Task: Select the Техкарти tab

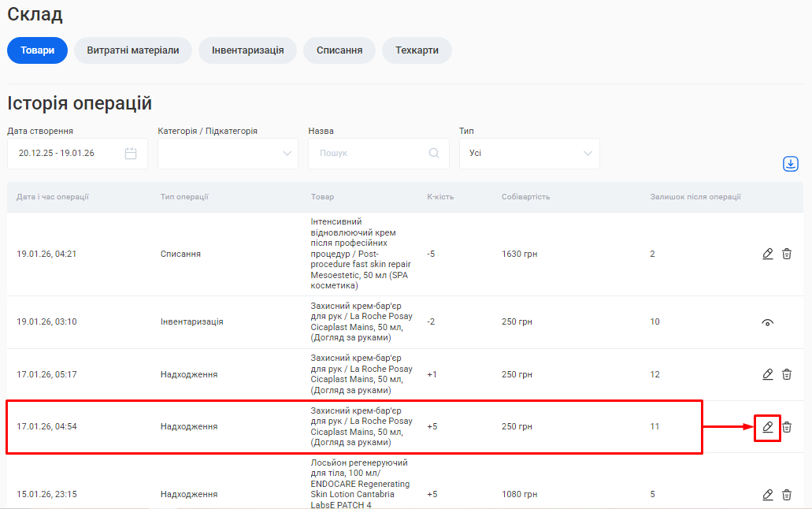Action: [x=417, y=50]
